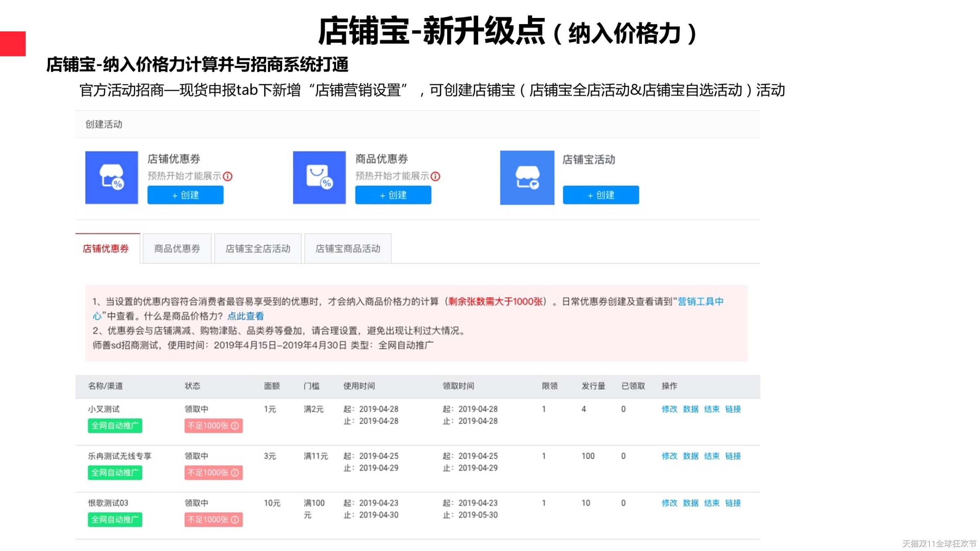Open the 点此查看 link in notice

click(x=245, y=316)
